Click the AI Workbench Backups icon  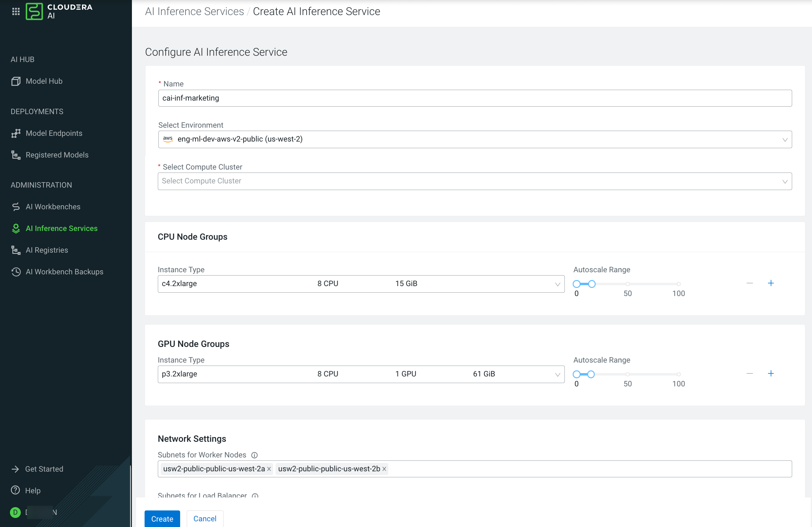[16, 272]
